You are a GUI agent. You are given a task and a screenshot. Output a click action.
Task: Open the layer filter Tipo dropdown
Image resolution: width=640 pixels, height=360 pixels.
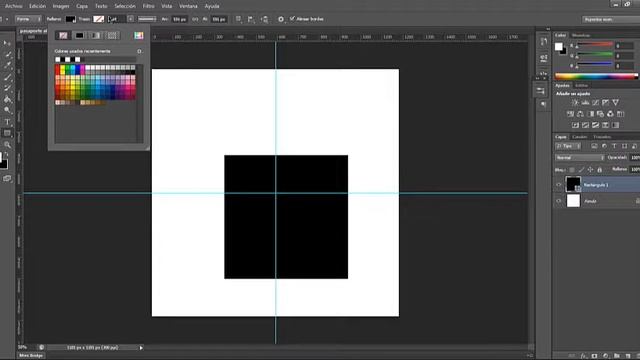(x=568, y=146)
